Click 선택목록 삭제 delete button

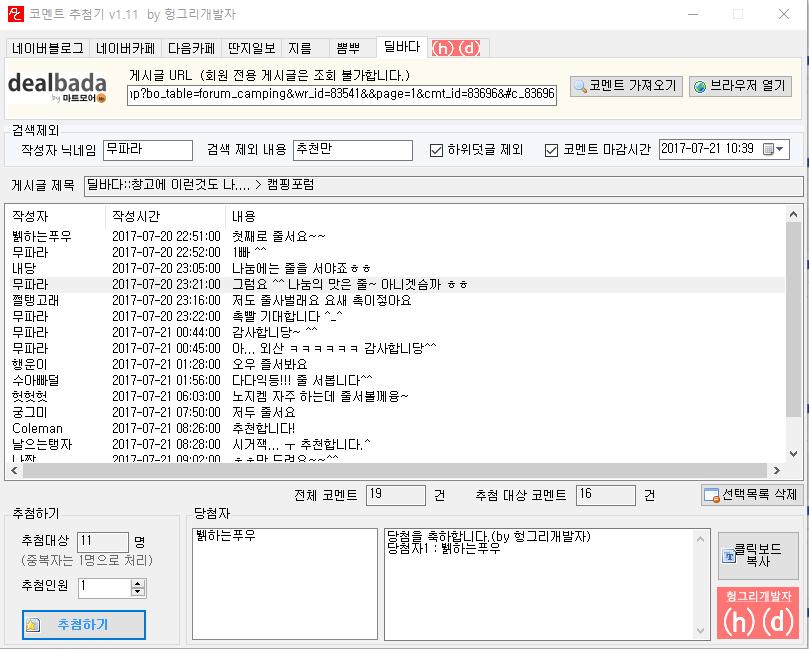tap(751, 495)
